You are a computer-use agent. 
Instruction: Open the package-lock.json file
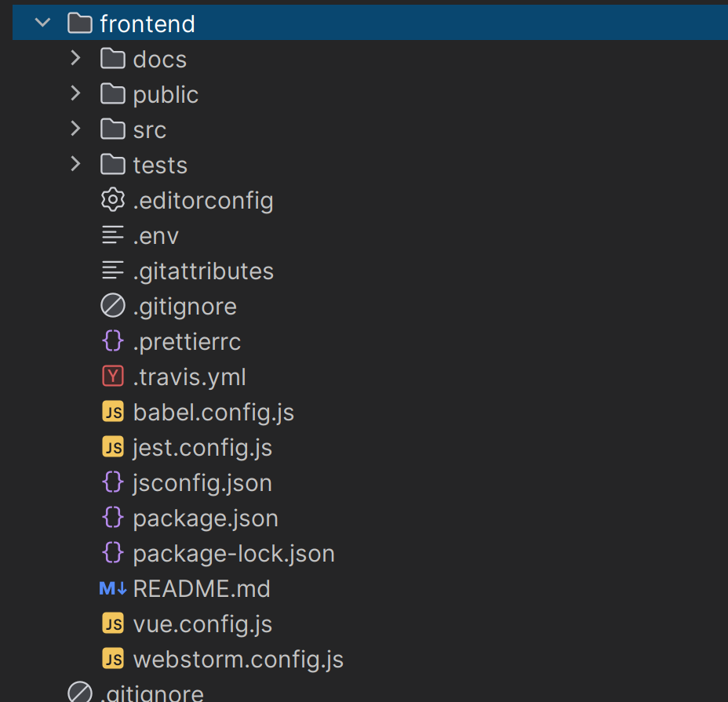click(234, 554)
